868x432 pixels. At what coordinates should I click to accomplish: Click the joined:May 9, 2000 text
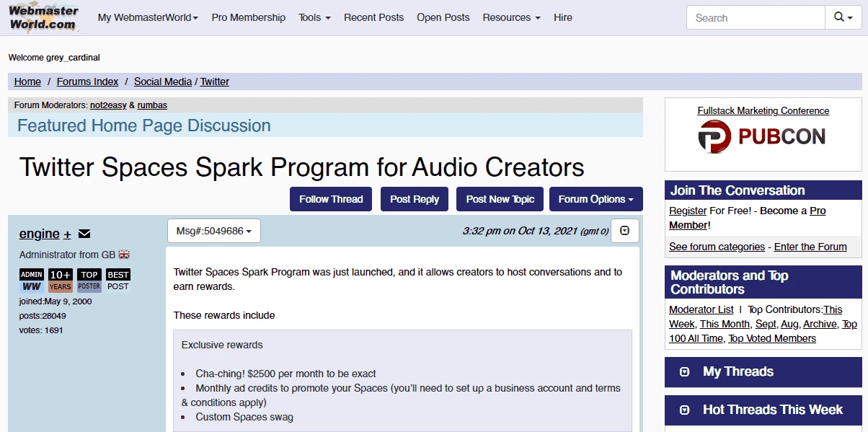click(x=56, y=301)
